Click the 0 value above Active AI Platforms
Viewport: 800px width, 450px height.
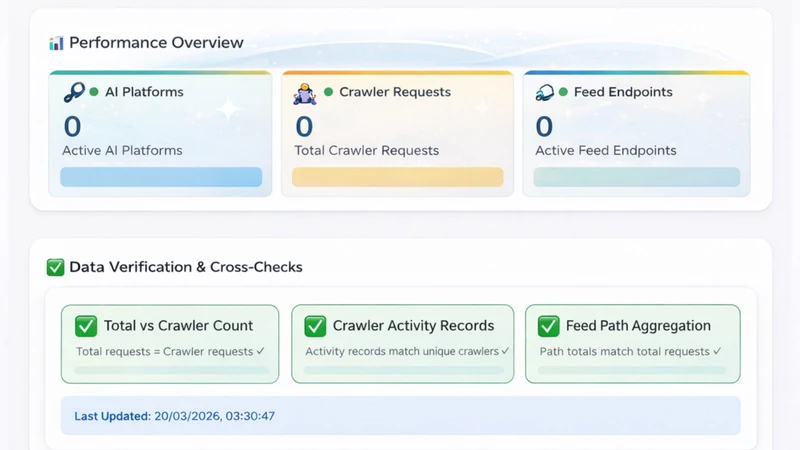72,127
